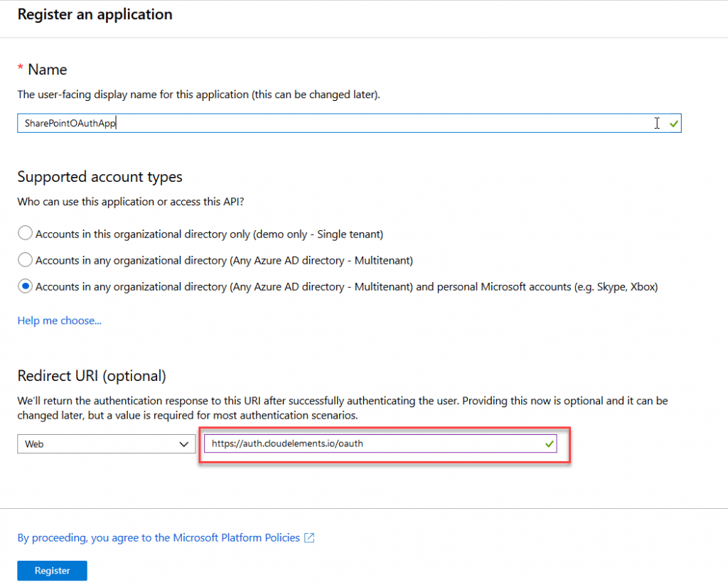Viewport: 728px width, 587px height.
Task: Click the 'demo only - Single tenant' label text
Action: click(318, 235)
